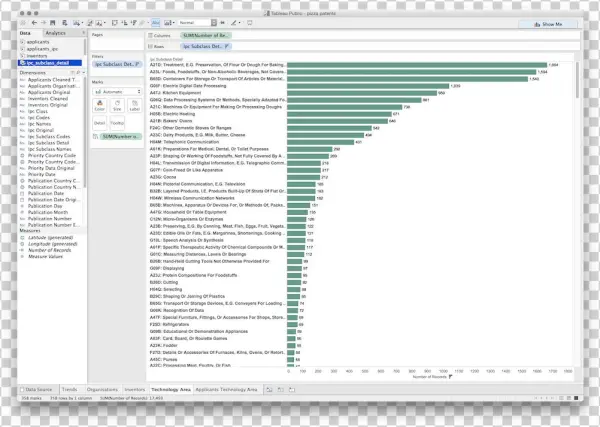The height and width of the screenshot is (427, 600).
Task: Go to the Data Source tab
Action: tap(37, 386)
